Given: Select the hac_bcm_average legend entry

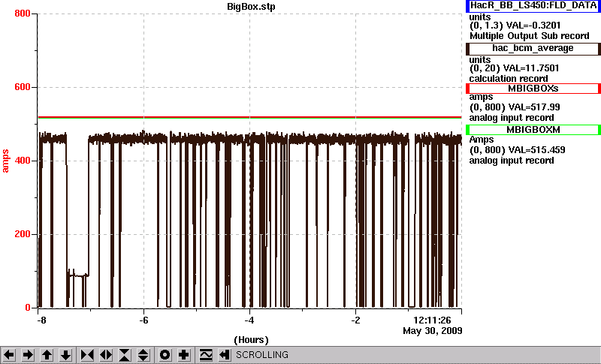Looking at the screenshot, I should [533, 49].
